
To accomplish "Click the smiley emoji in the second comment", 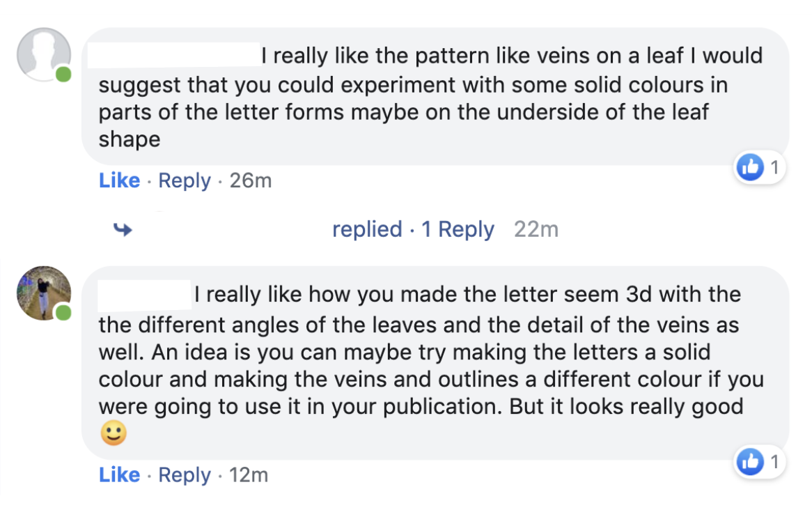I will pyautogui.click(x=113, y=434).
